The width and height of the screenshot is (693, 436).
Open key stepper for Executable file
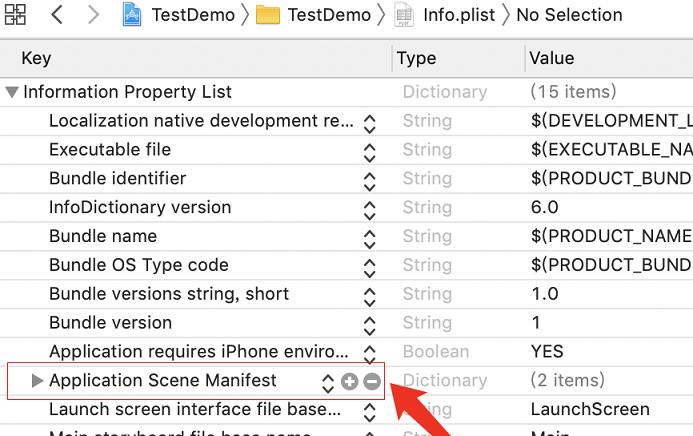(369, 151)
